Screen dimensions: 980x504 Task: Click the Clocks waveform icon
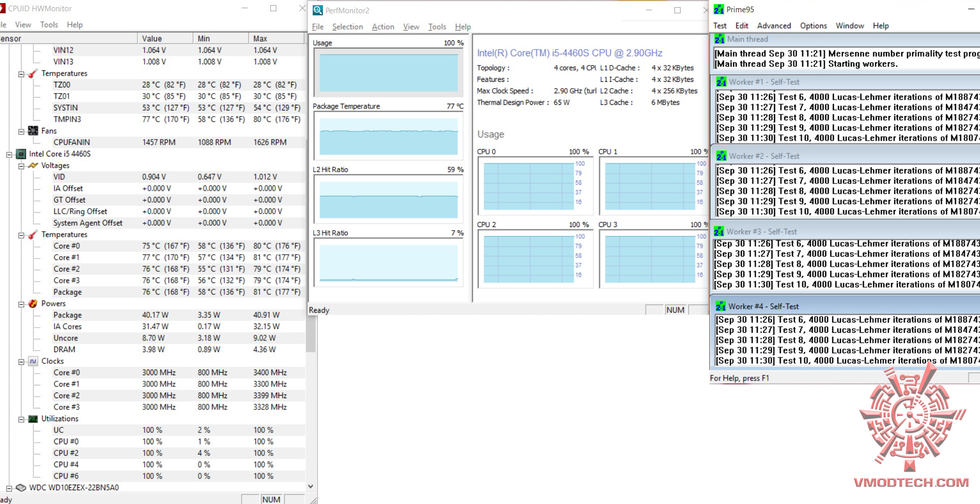tap(33, 361)
